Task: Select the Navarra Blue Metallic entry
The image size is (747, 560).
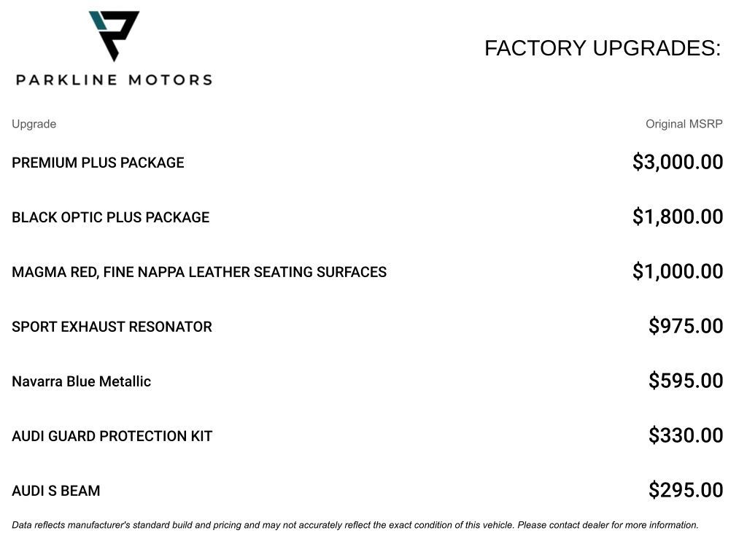Action: [82, 381]
